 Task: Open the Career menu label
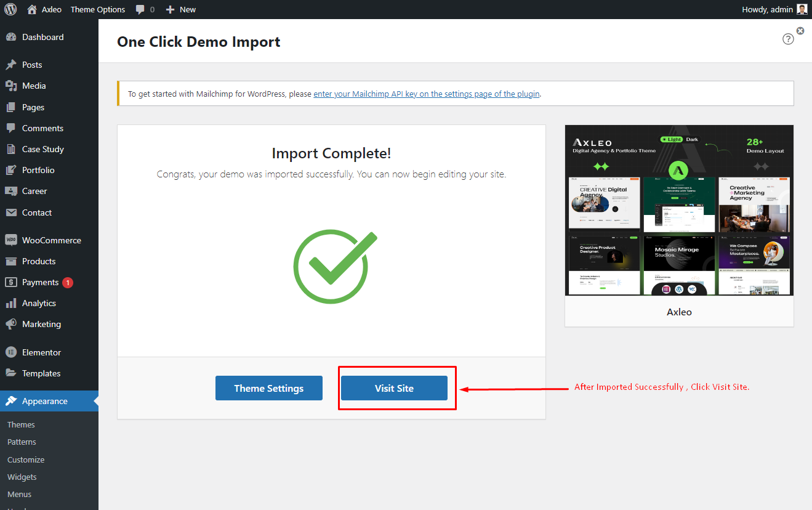(34, 191)
